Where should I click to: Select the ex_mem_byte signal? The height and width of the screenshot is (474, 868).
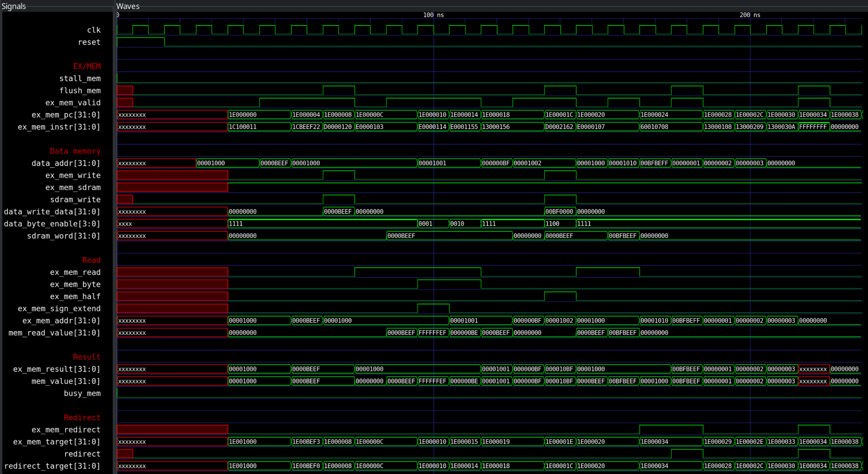(75, 284)
